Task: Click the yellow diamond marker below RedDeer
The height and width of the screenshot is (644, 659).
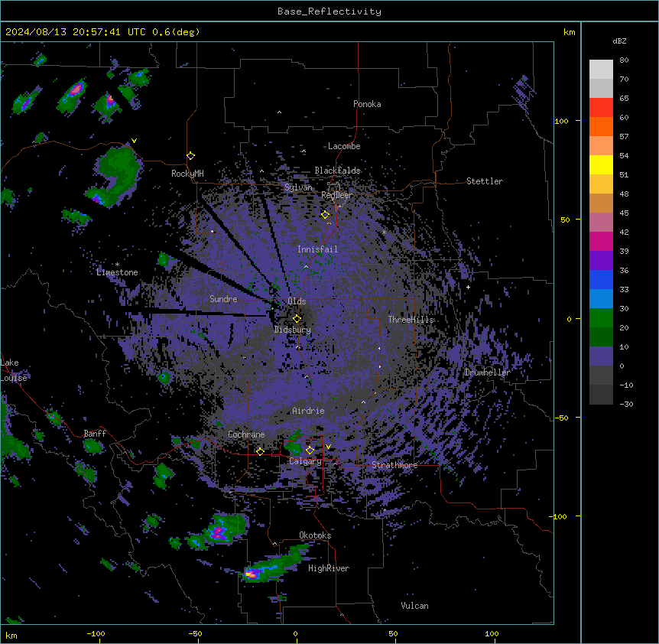Action: 325,214
